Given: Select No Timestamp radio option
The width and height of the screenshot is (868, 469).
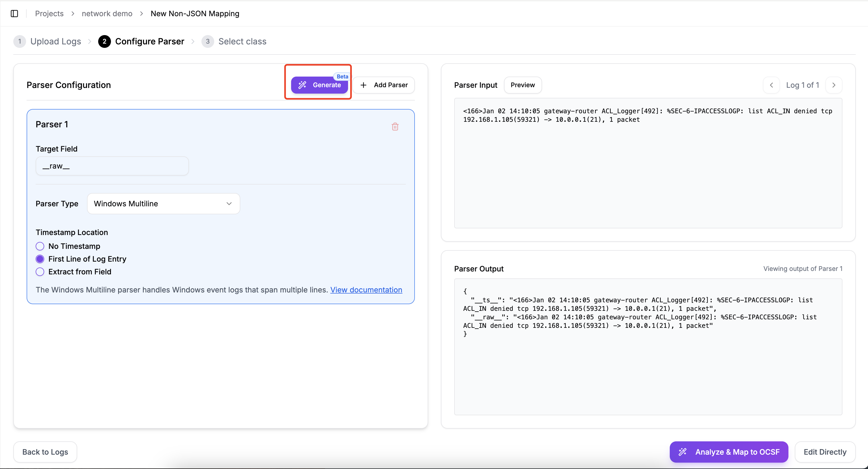Looking at the screenshot, I should [x=40, y=246].
